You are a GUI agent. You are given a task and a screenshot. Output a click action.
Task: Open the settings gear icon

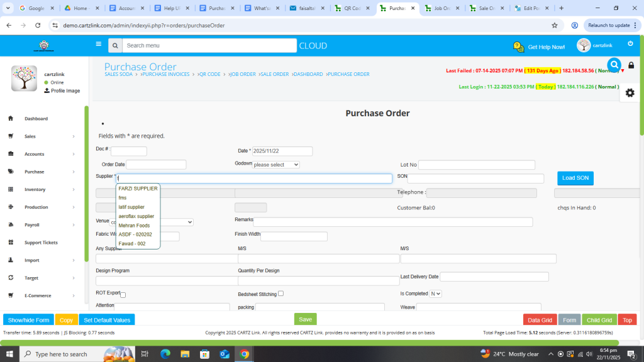(x=630, y=92)
